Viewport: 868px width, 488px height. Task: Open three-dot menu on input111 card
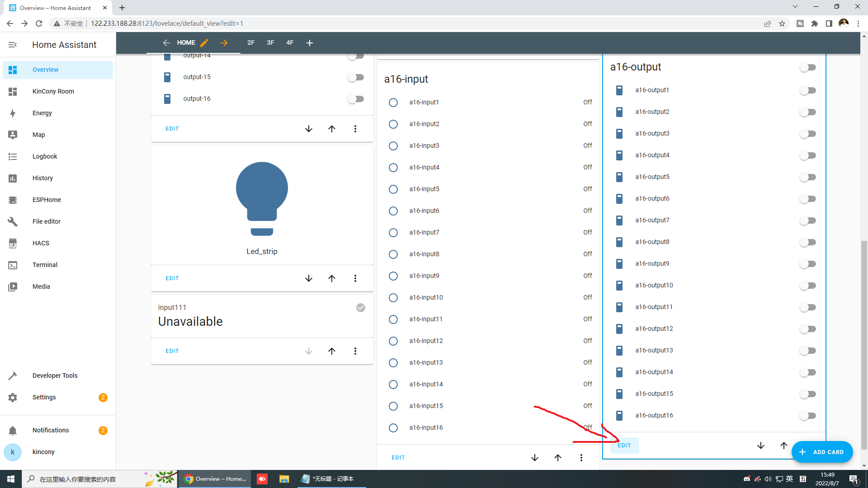(x=355, y=351)
